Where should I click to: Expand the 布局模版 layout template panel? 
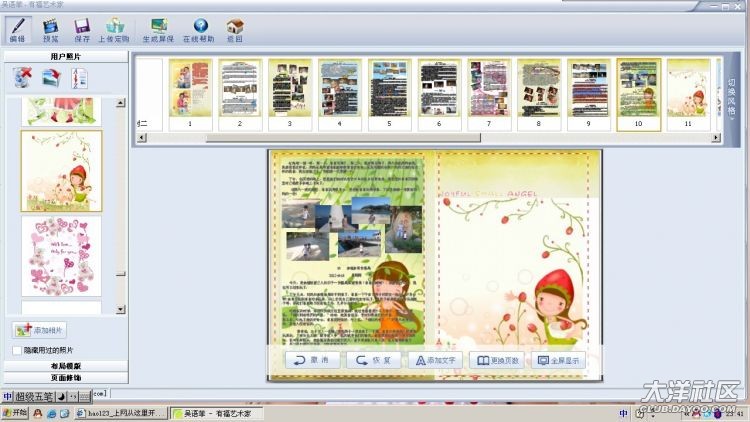[66, 366]
